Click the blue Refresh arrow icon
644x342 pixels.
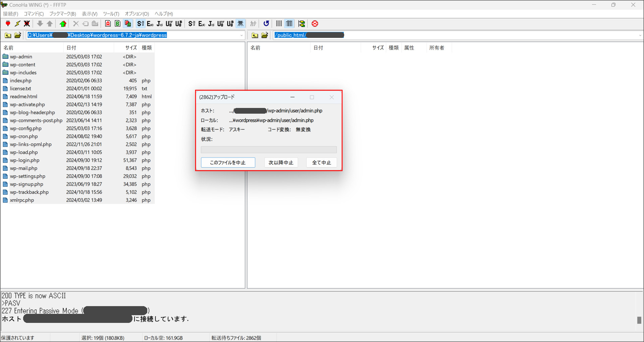point(266,23)
